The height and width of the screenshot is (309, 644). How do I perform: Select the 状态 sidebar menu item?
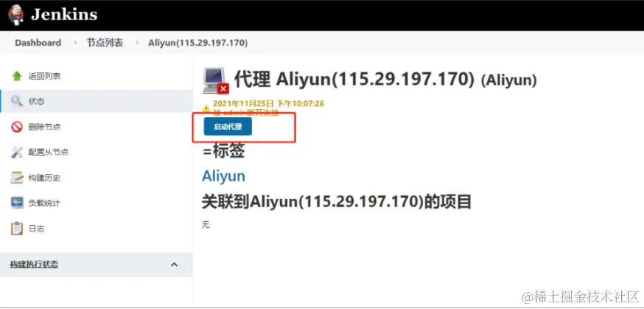point(97,102)
